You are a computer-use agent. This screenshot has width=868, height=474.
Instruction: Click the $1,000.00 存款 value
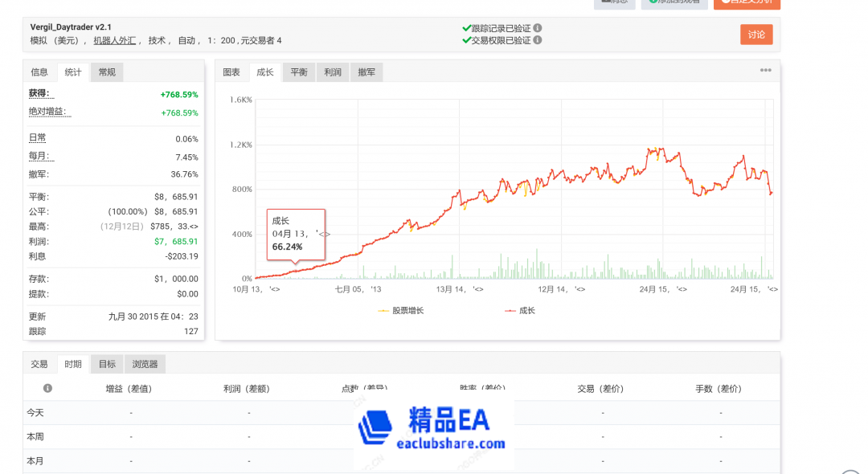click(176, 279)
